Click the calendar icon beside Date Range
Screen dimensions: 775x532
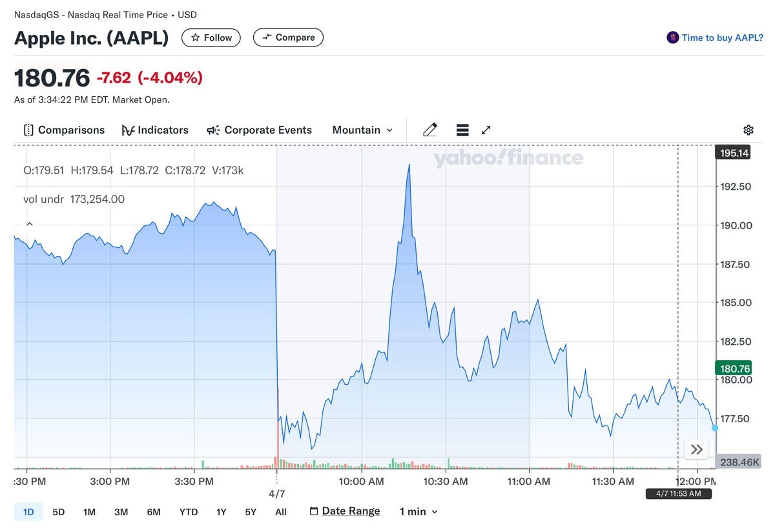[314, 511]
